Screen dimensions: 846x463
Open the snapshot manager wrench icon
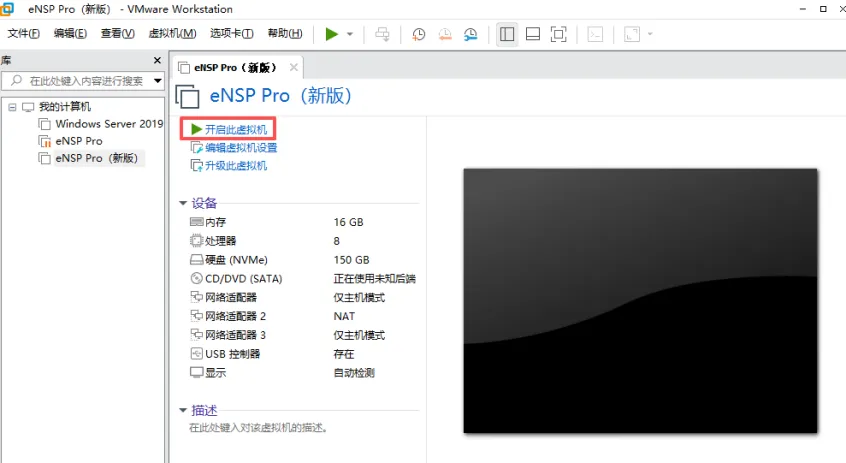point(470,35)
